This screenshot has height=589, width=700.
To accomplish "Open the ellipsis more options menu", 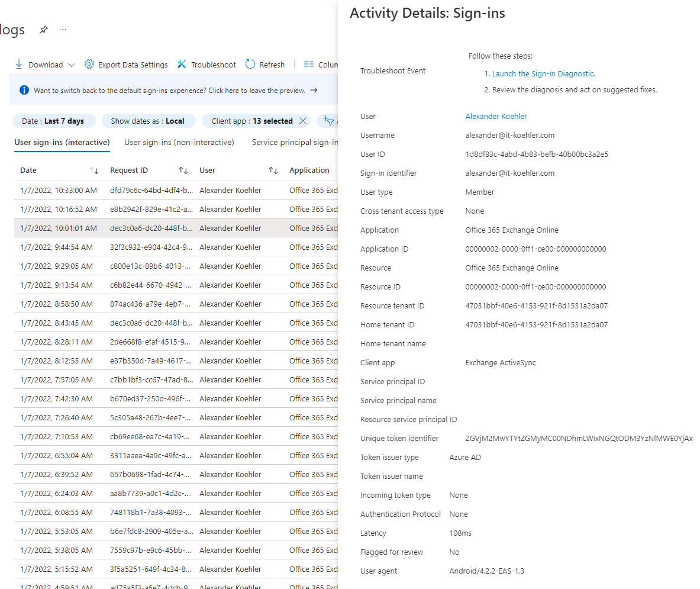I will pyautogui.click(x=63, y=30).
